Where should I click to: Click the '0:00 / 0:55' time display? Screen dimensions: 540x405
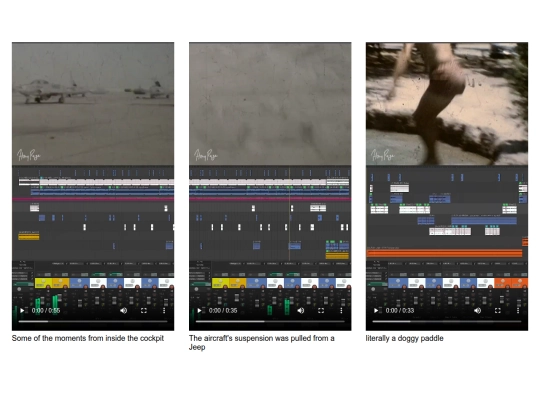tap(46, 311)
